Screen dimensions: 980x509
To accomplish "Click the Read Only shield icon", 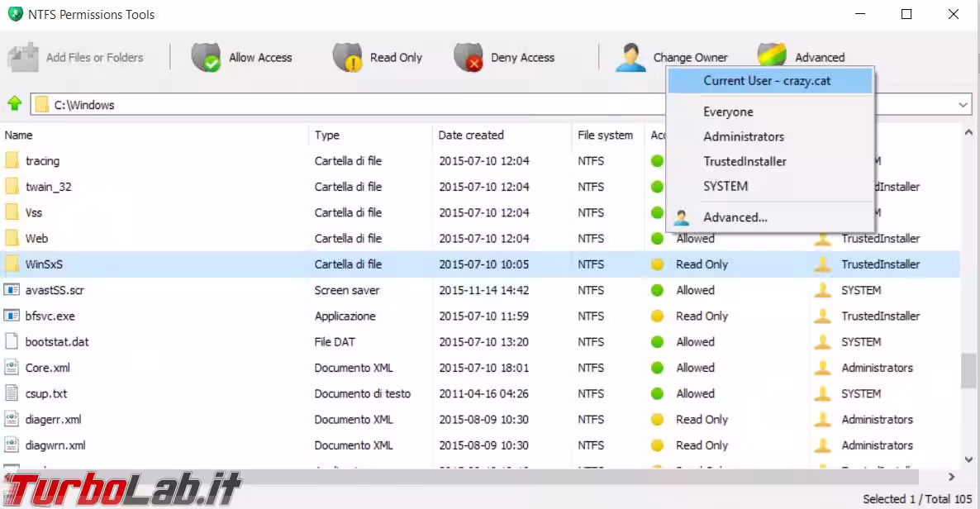I will (x=347, y=58).
